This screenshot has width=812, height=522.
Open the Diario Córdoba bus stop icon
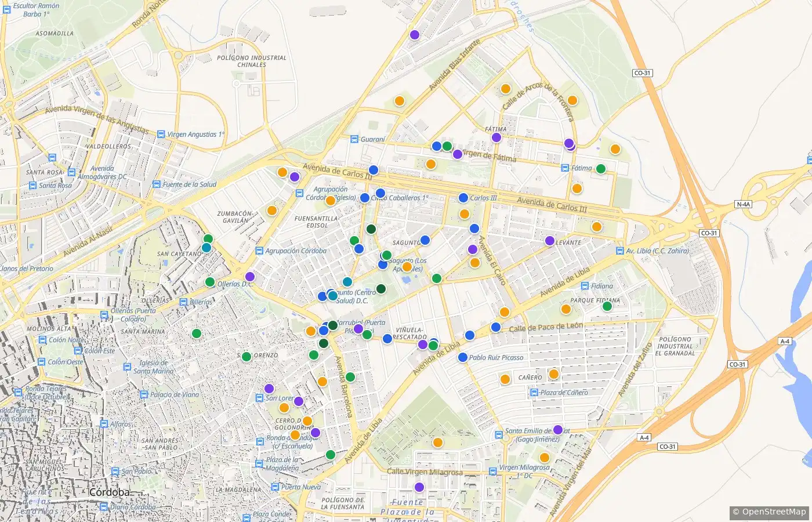[x=104, y=507]
